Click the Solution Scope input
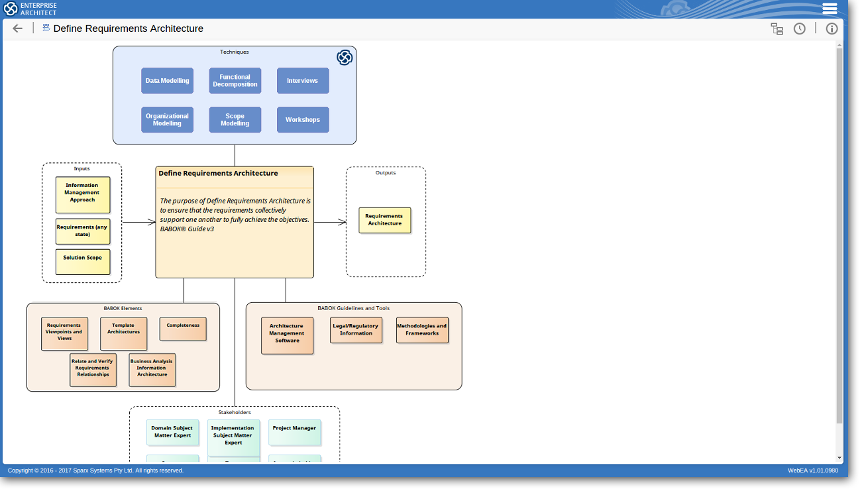 pyautogui.click(x=83, y=261)
